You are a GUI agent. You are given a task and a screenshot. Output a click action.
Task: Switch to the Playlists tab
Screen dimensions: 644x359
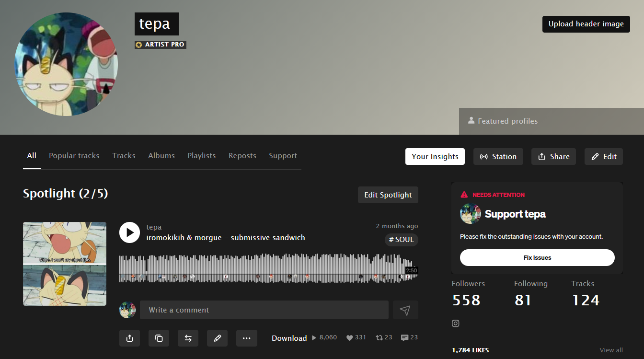pyautogui.click(x=202, y=156)
